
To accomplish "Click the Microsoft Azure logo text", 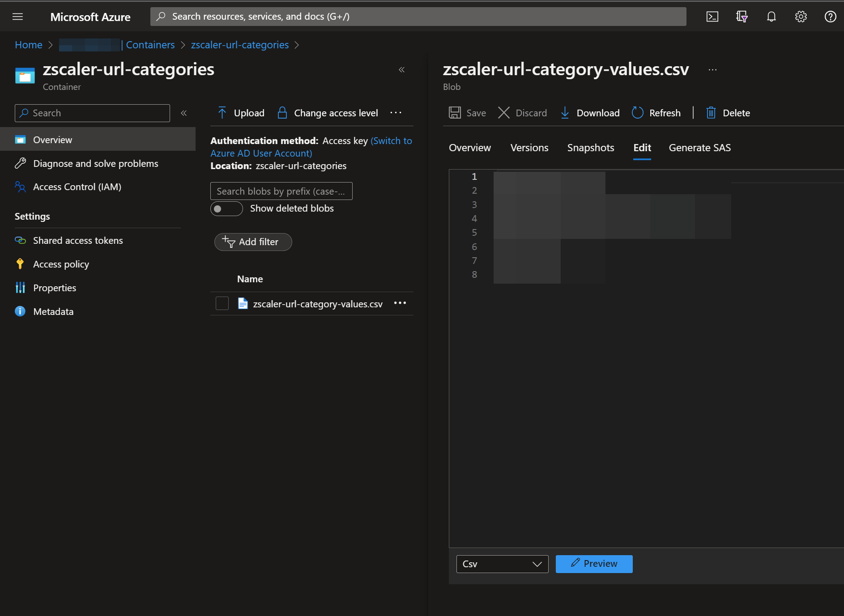I will pyautogui.click(x=90, y=17).
